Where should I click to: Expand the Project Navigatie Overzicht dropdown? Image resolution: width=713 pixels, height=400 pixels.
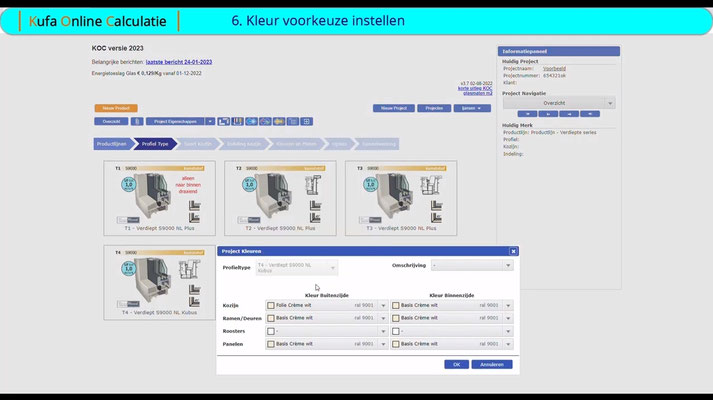tap(610, 103)
